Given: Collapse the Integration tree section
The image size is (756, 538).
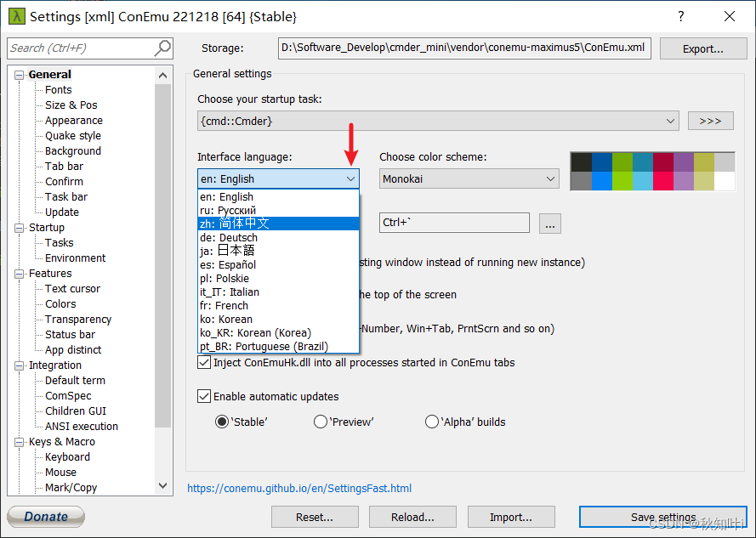Looking at the screenshot, I should click(x=19, y=365).
